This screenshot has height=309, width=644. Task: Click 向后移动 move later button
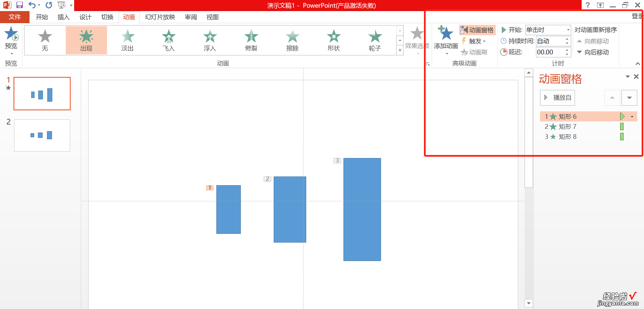pyautogui.click(x=593, y=52)
